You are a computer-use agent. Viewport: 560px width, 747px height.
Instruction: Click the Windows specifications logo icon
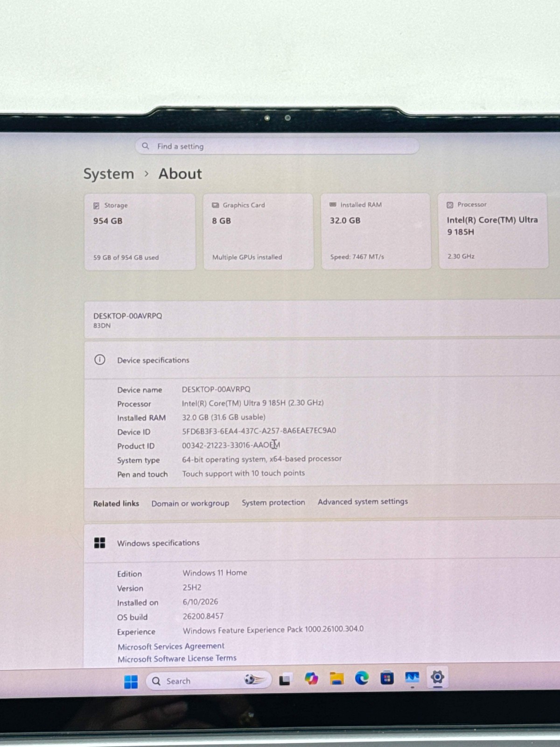click(100, 543)
